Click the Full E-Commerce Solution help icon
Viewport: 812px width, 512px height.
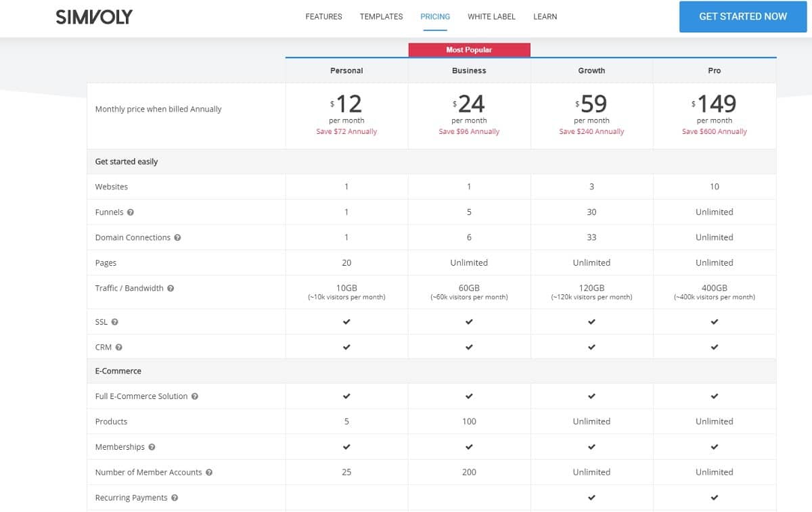pyautogui.click(x=196, y=396)
